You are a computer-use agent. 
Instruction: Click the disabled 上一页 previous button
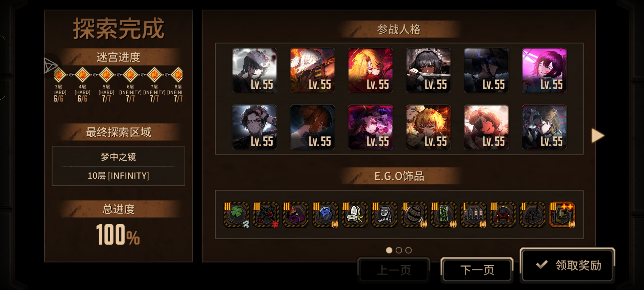394,270
